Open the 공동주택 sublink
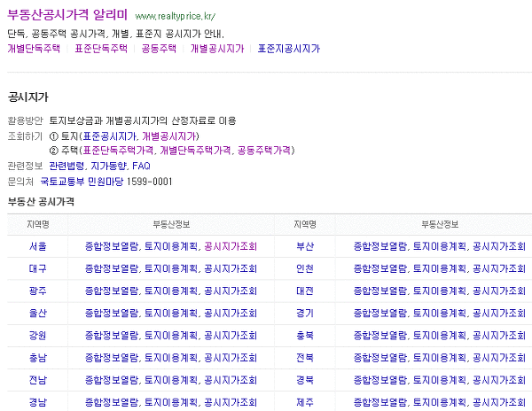 point(159,49)
